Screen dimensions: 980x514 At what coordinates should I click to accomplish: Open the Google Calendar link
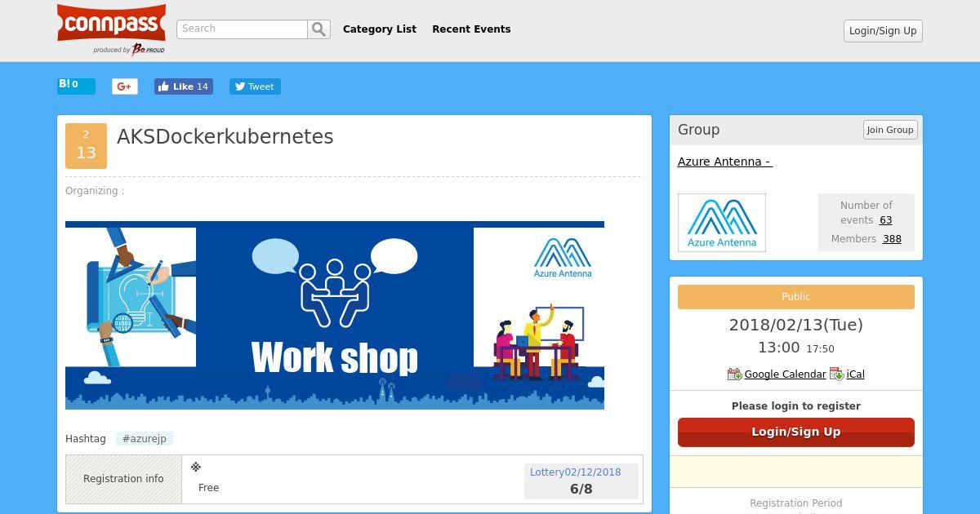pyautogui.click(x=785, y=374)
